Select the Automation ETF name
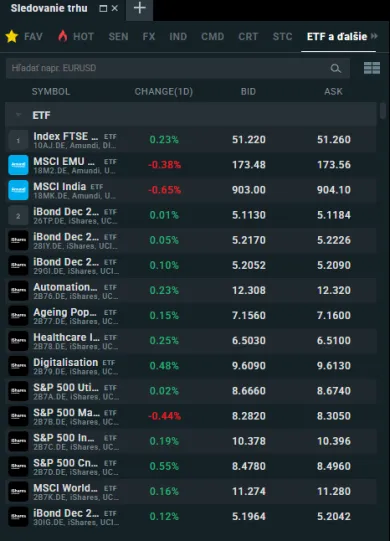This screenshot has width=390, height=541. point(65,287)
